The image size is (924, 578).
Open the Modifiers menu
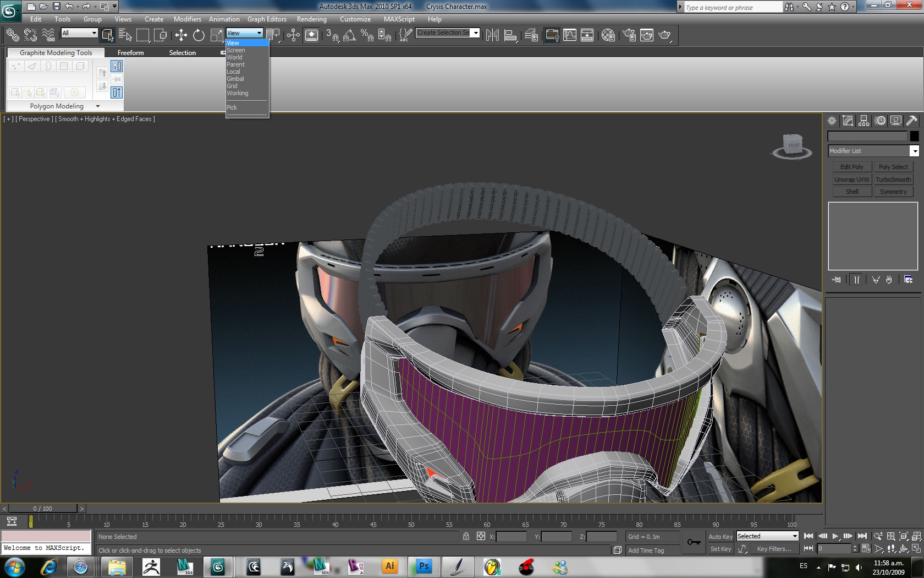[188, 19]
